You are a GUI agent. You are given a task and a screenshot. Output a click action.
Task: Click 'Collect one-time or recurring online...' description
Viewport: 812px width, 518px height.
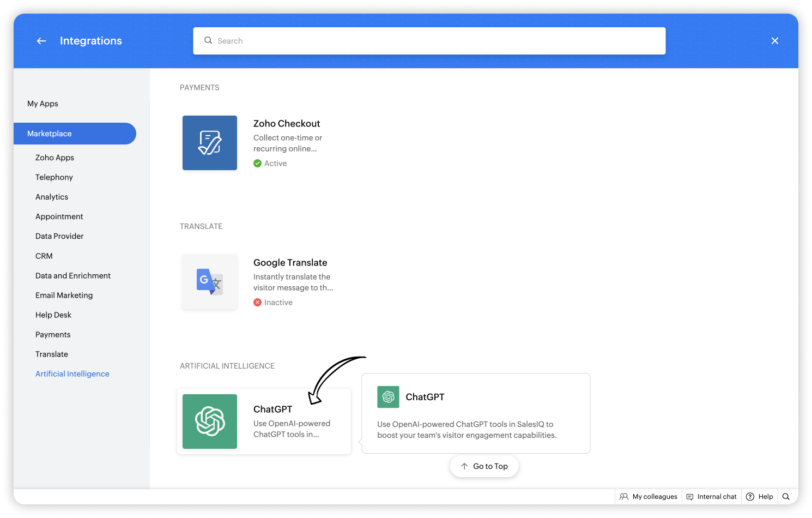tap(288, 143)
